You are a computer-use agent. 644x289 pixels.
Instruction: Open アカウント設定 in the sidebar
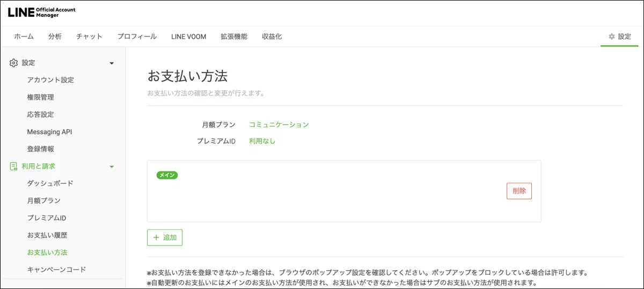(x=50, y=80)
